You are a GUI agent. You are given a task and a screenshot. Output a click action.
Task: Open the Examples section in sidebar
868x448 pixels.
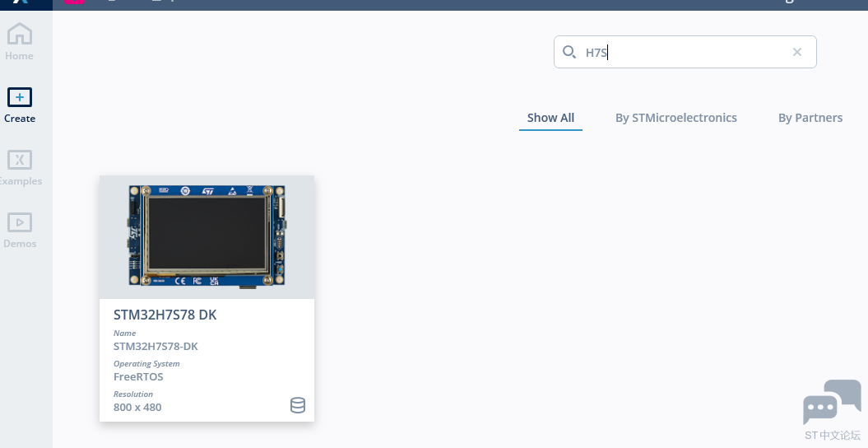click(20, 168)
